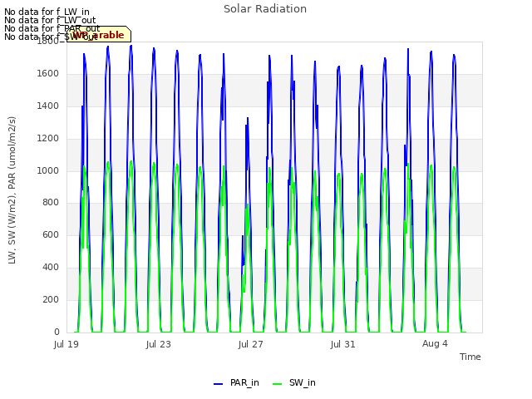
Task: Click the 'No data for f_LW_in' message
Action: point(47,12)
